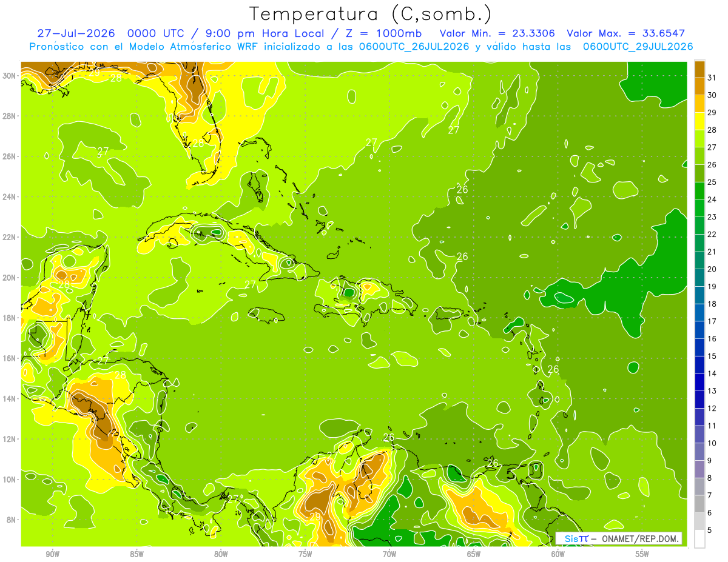Image resolution: width=728 pixels, height=562 pixels.
Task: Click the 55W longitude label
Action: [x=642, y=554]
